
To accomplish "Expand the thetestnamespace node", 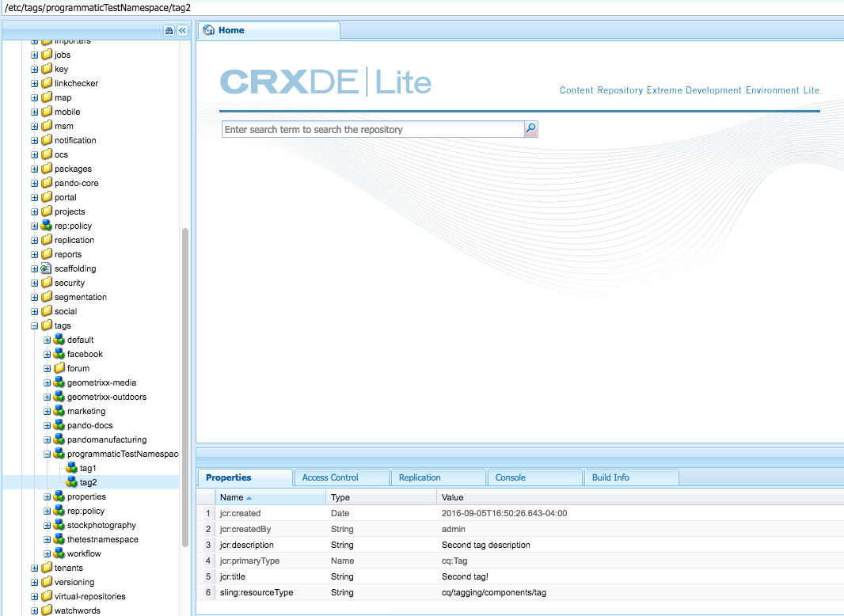I will point(47,539).
